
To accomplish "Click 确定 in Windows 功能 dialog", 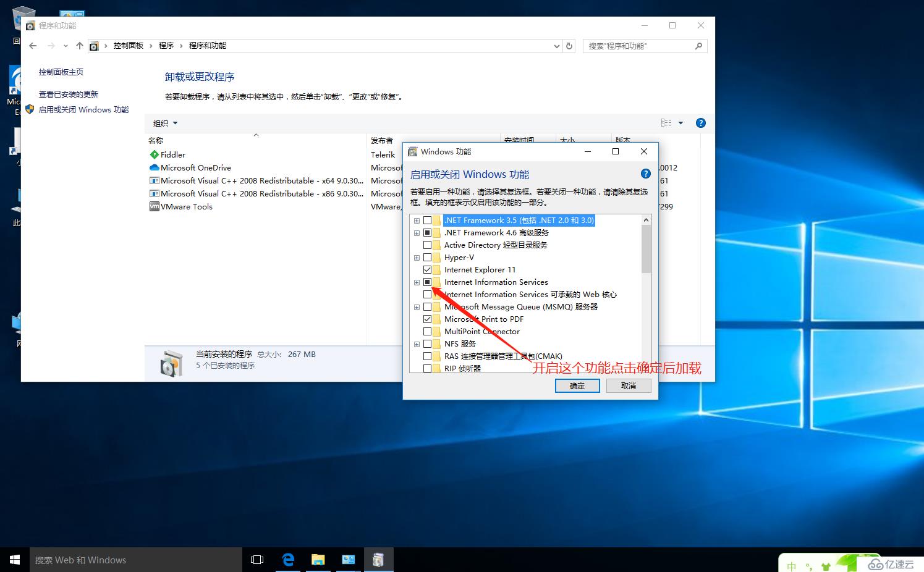I will (x=577, y=385).
